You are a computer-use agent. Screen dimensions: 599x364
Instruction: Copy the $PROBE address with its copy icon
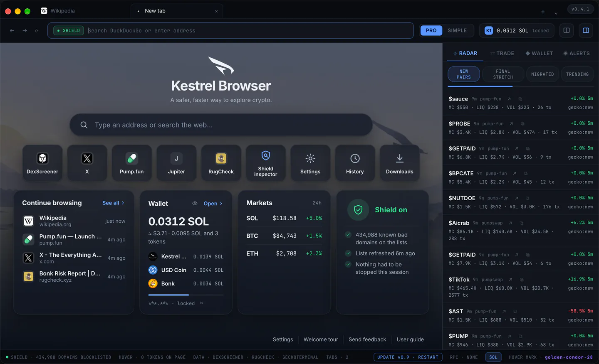(522, 124)
